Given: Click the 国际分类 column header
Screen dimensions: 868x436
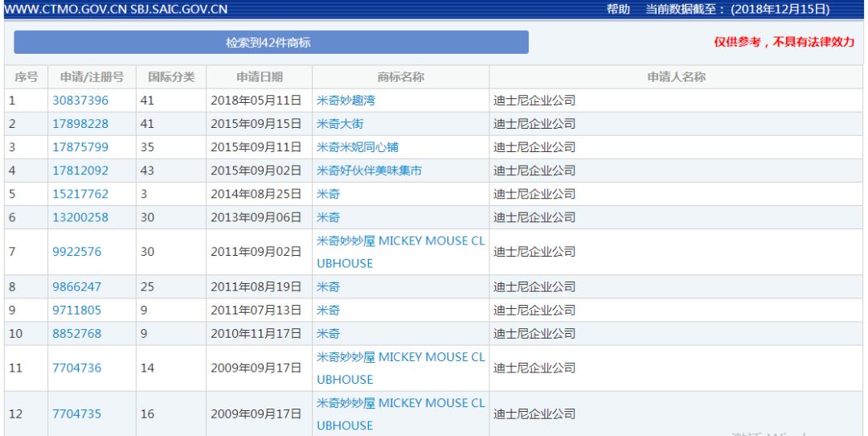Looking at the screenshot, I should [x=171, y=77].
